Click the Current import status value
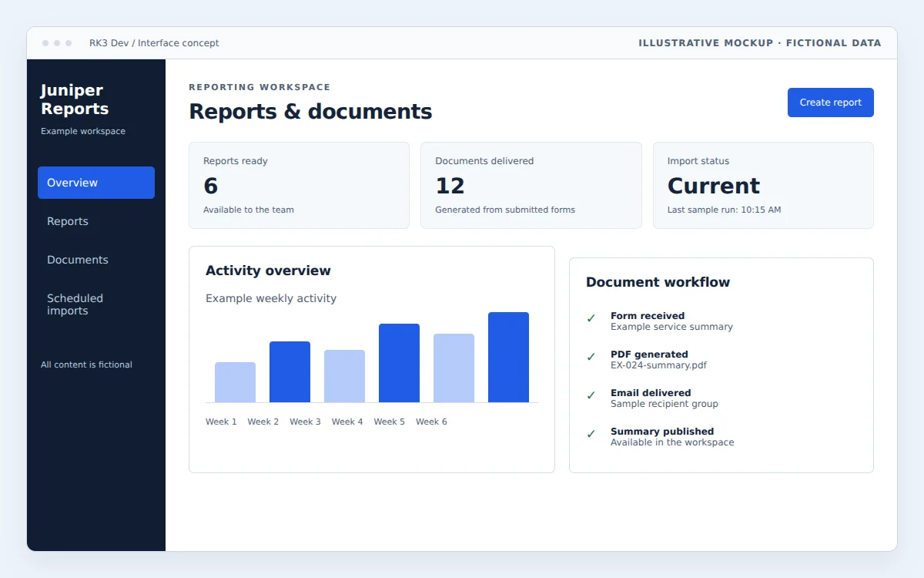Screen dimensions: 924x578 [x=714, y=186]
